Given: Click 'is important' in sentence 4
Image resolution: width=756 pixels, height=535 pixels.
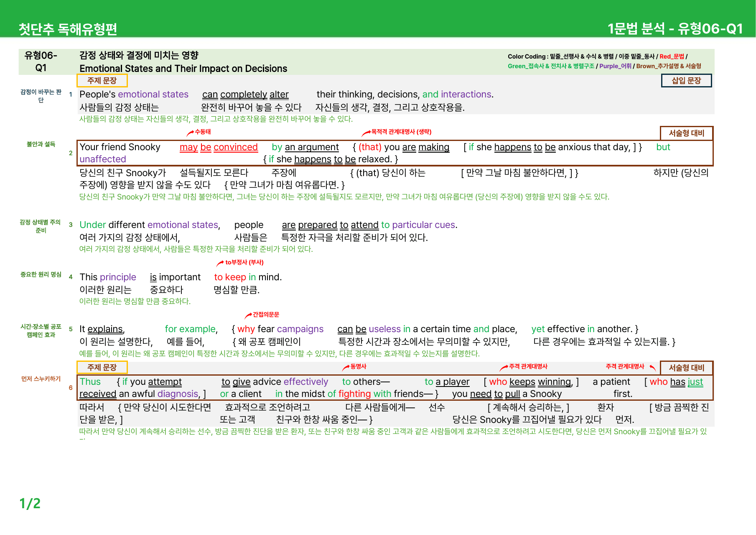Looking at the screenshot, I should pyautogui.click(x=175, y=277).
